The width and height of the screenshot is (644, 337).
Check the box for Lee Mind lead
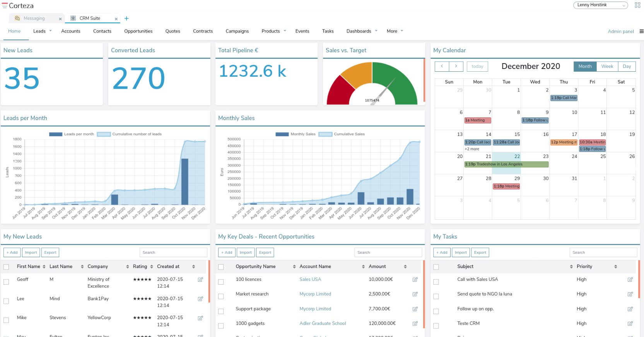[x=6, y=301]
